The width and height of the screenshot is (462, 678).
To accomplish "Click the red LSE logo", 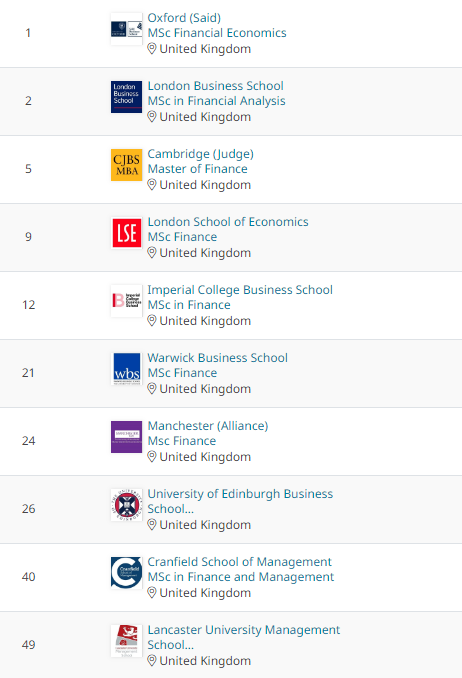I will [x=126, y=233].
